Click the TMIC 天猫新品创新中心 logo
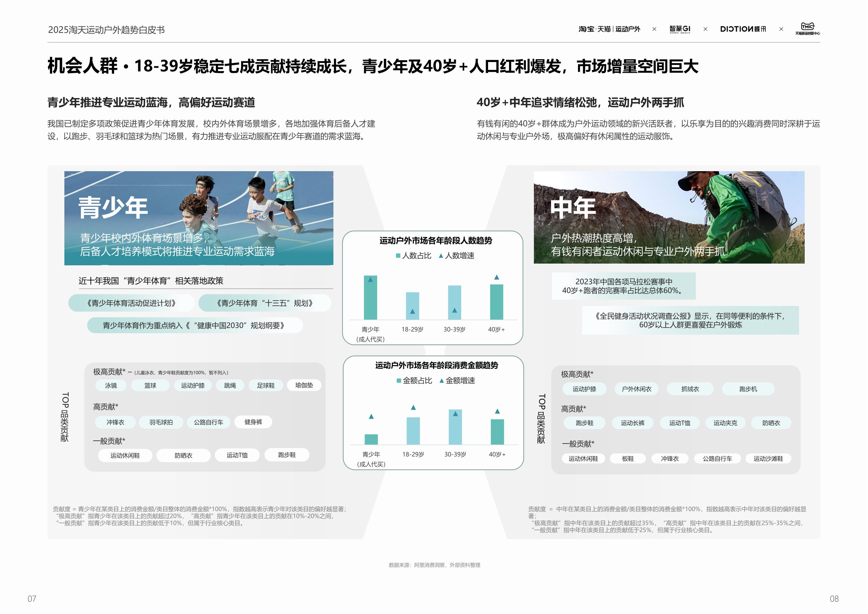The height and width of the screenshot is (614, 868). [x=807, y=29]
